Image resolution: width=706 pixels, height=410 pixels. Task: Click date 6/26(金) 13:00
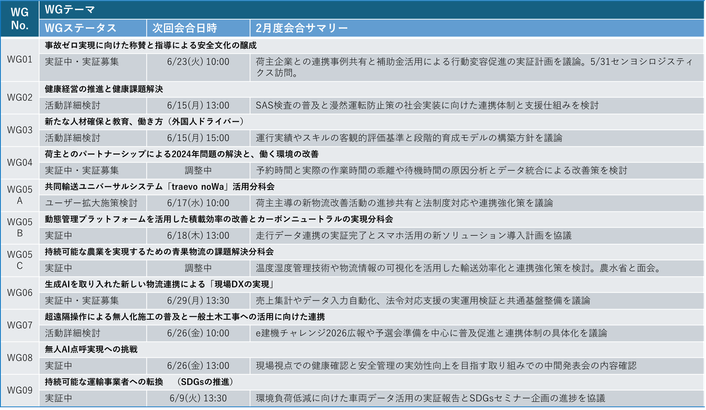coord(198,365)
